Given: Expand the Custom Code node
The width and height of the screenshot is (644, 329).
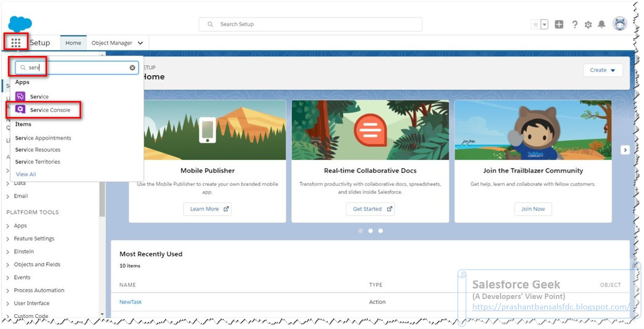Looking at the screenshot, I should [x=8, y=316].
